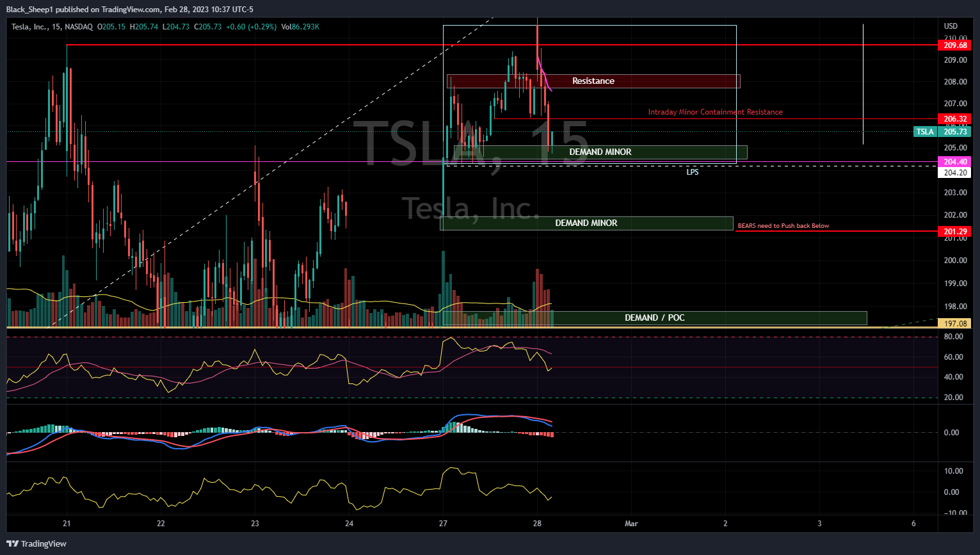
Task: Click the high value H205.74
Action: 144,27
